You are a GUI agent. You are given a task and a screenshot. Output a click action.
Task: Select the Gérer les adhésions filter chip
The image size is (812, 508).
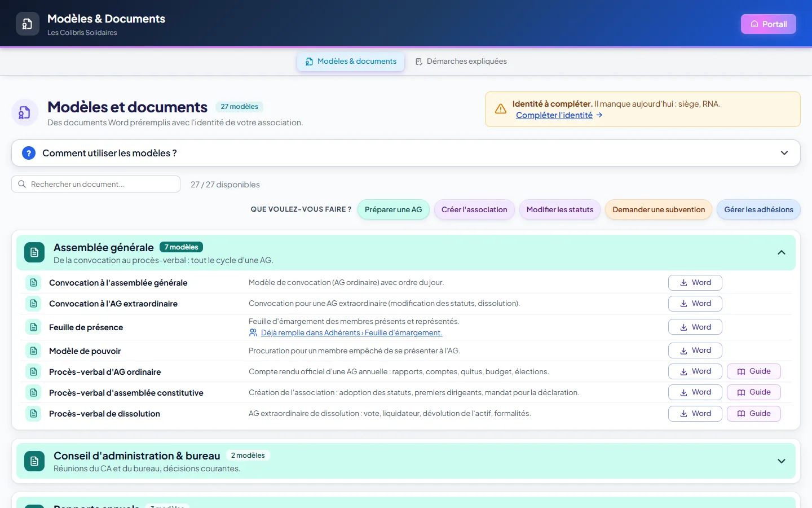[758, 209]
